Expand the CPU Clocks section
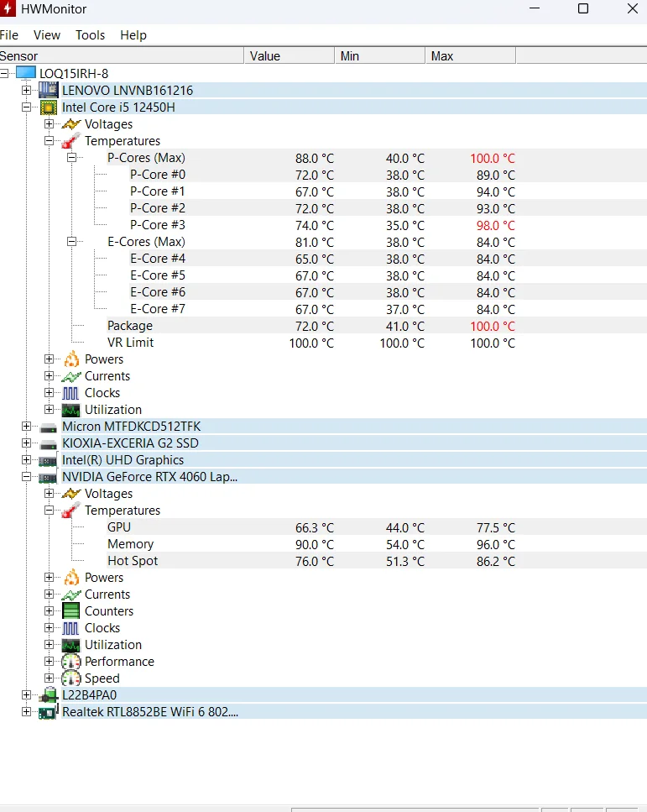The width and height of the screenshot is (647, 812). pos(50,392)
